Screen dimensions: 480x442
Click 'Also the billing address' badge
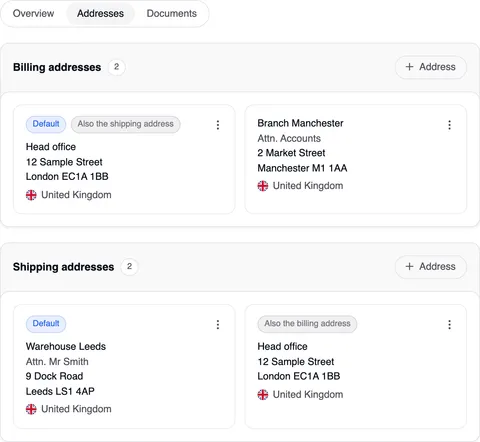pos(307,324)
